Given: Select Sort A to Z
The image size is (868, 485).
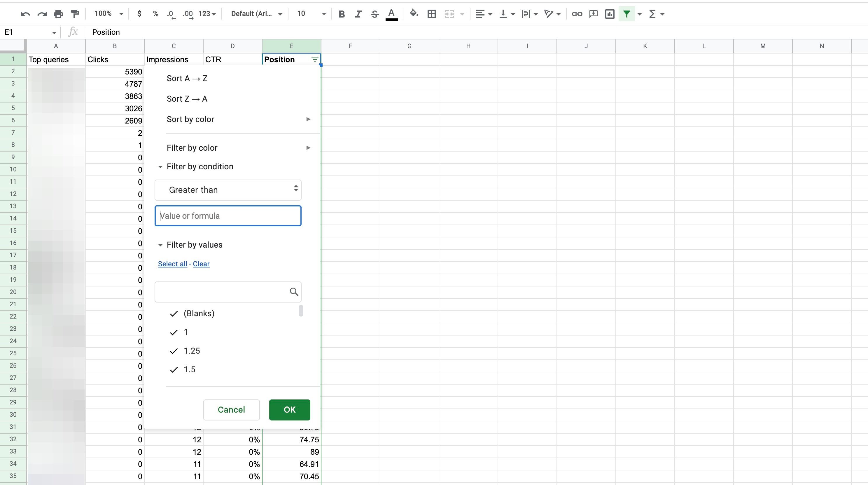Looking at the screenshot, I should coord(187,78).
